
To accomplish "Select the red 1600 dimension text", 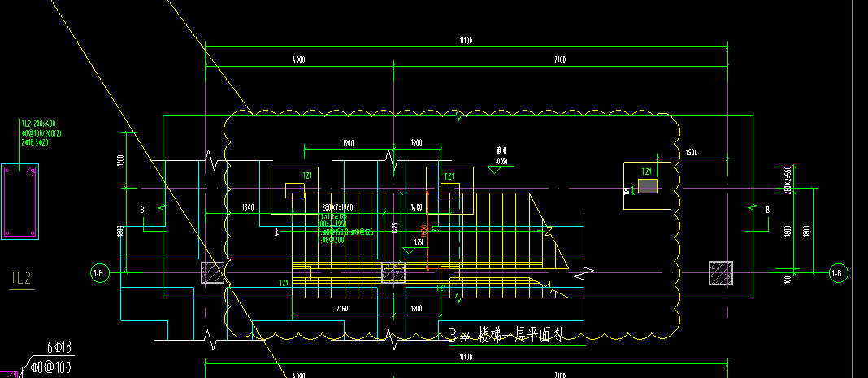I will tap(423, 232).
